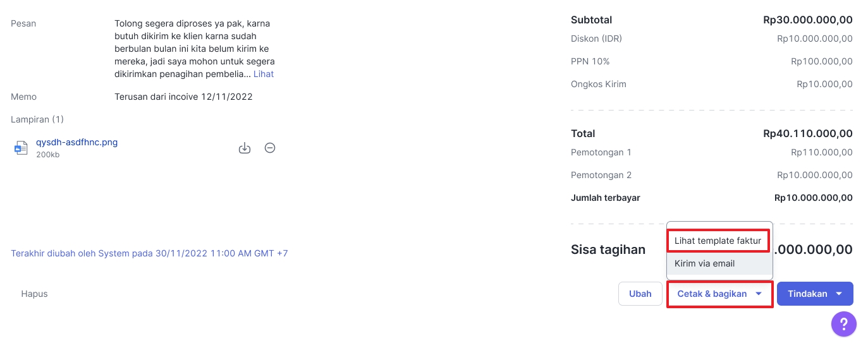This screenshot has height=348, width=868.
Task: Click the Lampiran (1) heading
Action: pyautogui.click(x=37, y=119)
